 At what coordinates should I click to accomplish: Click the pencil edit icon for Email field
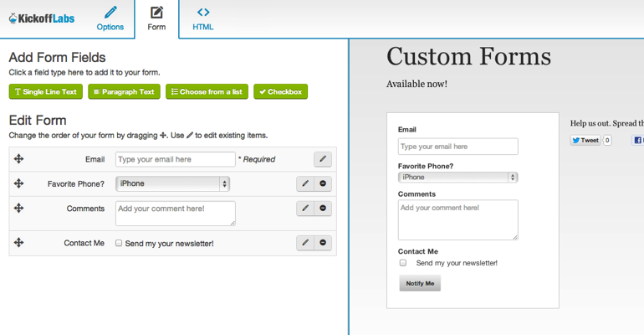[322, 159]
